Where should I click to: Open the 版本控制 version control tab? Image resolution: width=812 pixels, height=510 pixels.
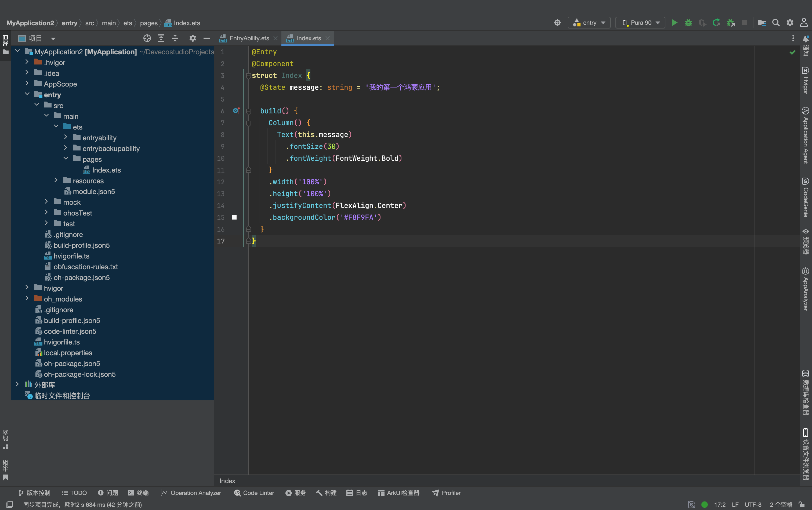(x=34, y=493)
